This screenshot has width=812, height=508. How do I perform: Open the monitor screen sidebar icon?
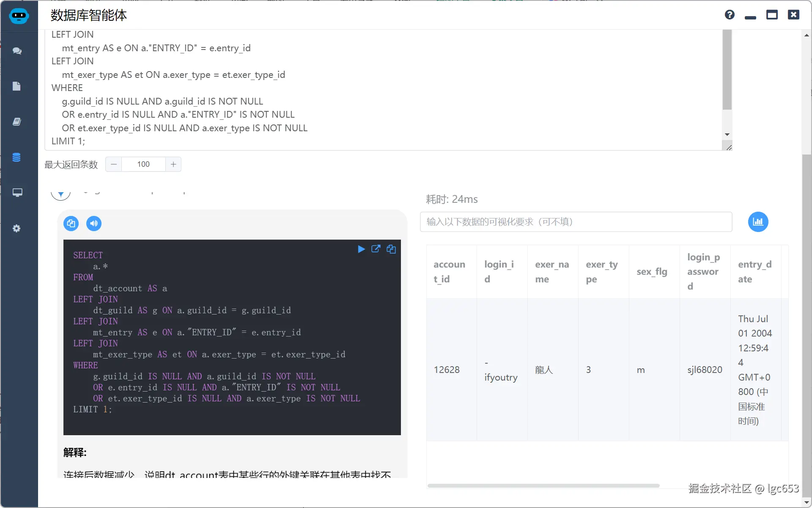tap(17, 193)
